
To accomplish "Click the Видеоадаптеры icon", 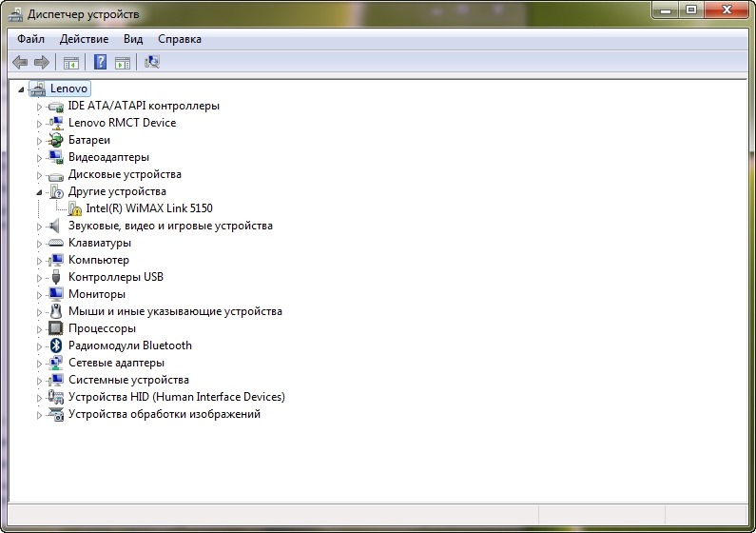I will (56, 157).
